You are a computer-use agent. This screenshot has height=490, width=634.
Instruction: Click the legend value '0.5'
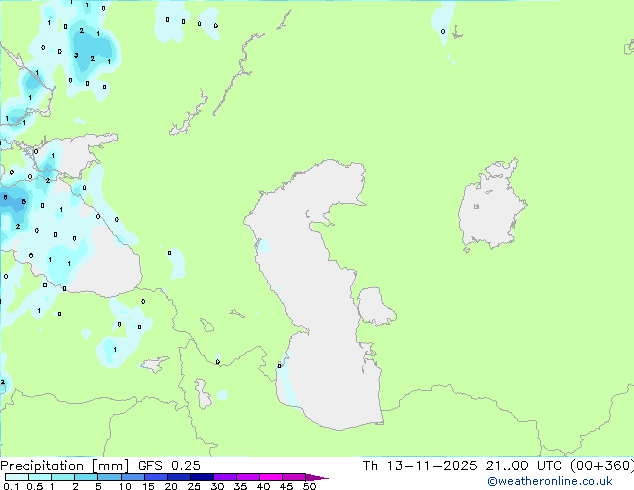(x=35, y=486)
